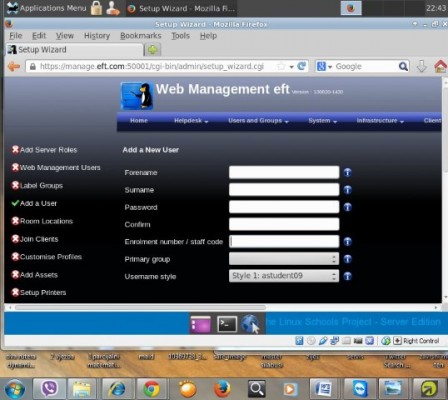Open the View menu
Viewport: 448px width, 400px height.
point(65,36)
